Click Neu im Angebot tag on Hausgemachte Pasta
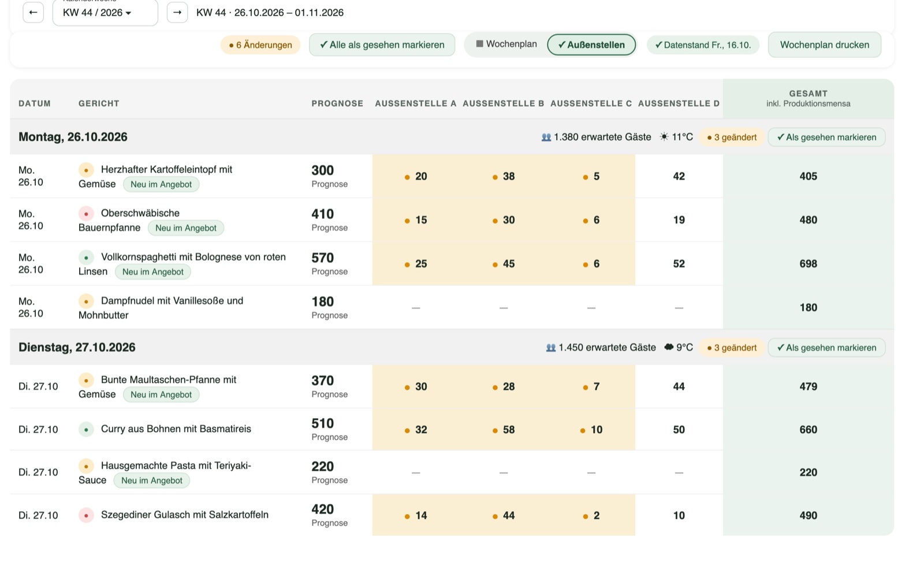Image resolution: width=924 pixels, height=565 pixels. click(152, 481)
